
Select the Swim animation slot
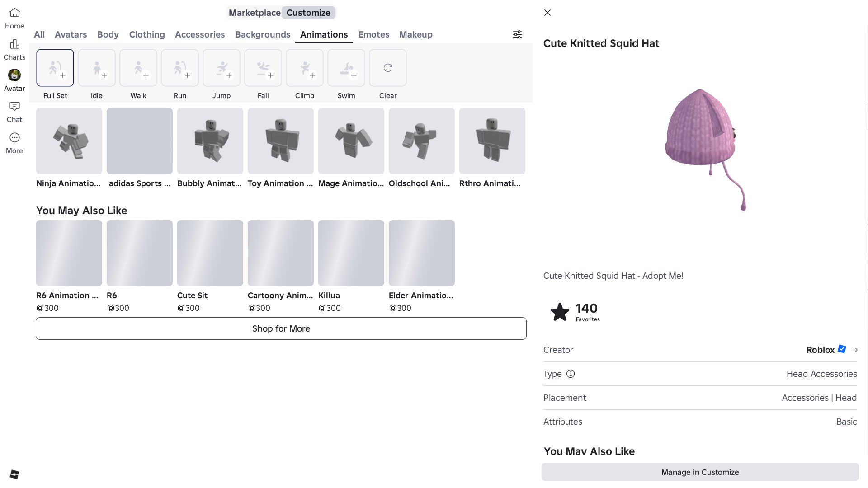346,68
